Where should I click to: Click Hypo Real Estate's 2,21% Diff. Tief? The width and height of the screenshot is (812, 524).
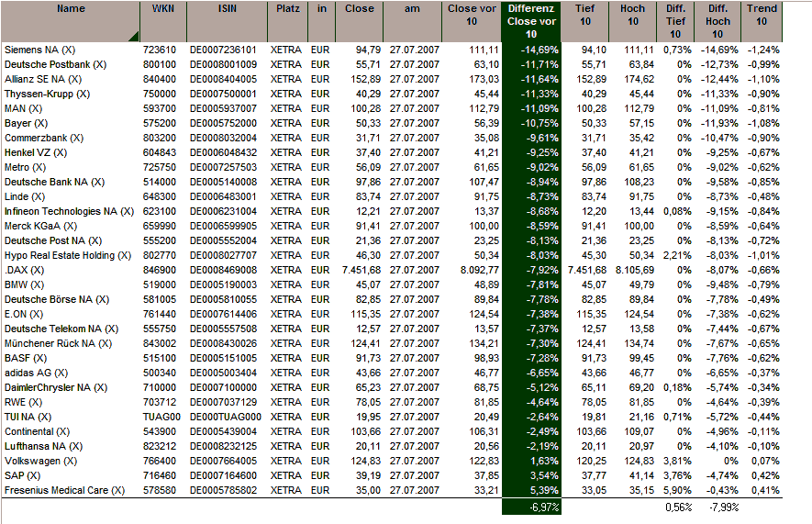pos(677,255)
